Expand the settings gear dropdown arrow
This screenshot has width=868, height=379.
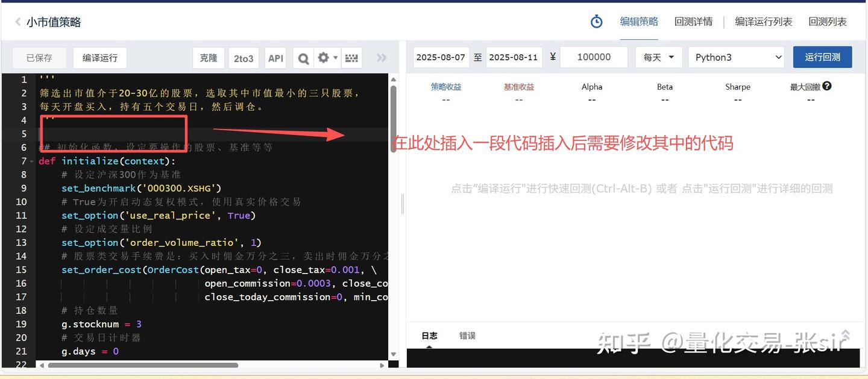pos(336,57)
